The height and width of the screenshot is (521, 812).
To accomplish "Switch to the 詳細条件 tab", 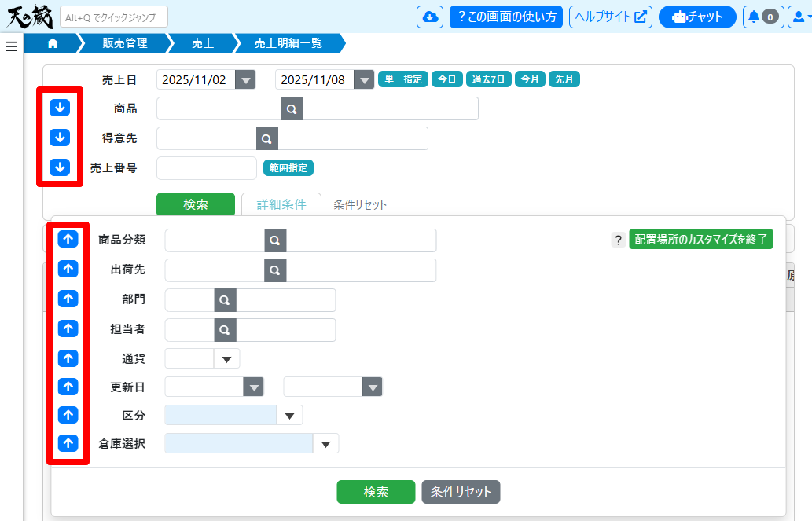I will [x=281, y=204].
